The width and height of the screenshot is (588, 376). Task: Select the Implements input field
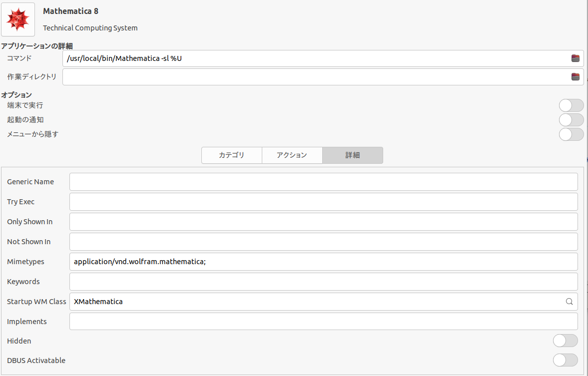tap(324, 321)
